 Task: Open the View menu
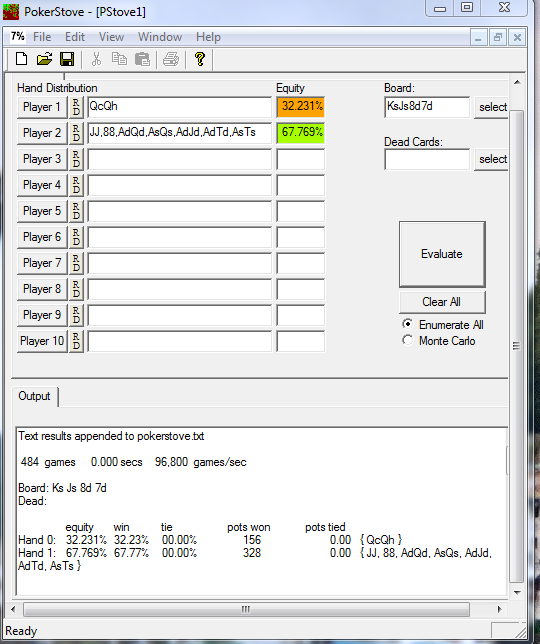[111, 37]
